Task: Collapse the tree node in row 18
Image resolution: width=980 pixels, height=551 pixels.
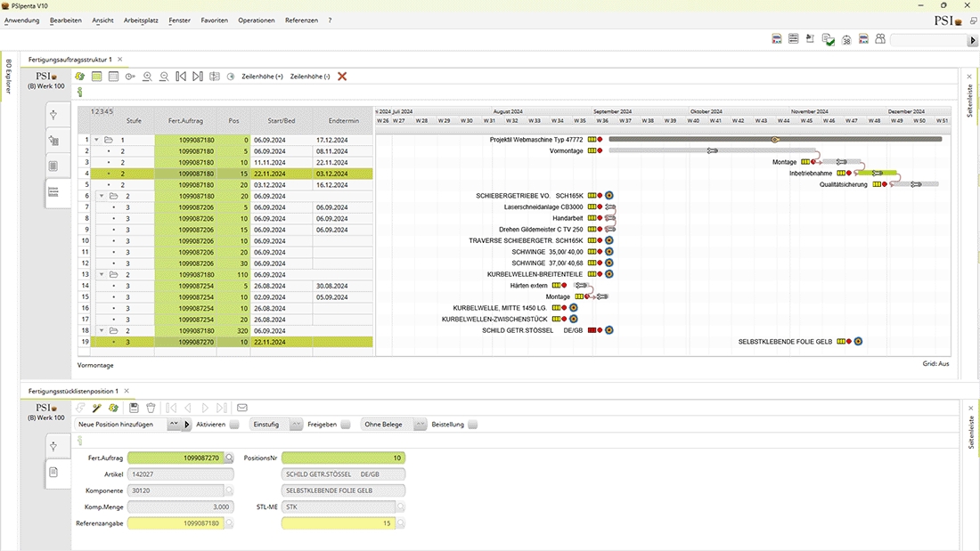Action: pyautogui.click(x=102, y=331)
